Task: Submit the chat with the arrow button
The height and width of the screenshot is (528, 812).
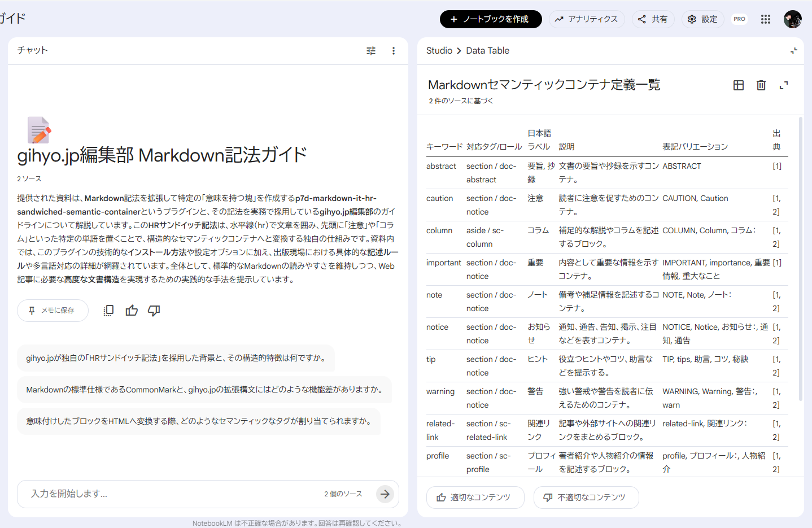Action: (x=385, y=494)
